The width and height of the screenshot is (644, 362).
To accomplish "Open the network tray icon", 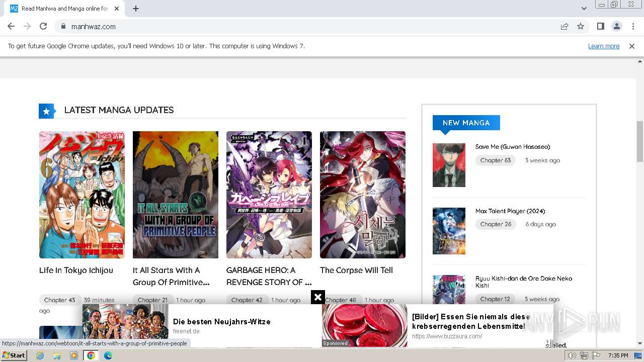I will [584, 355].
